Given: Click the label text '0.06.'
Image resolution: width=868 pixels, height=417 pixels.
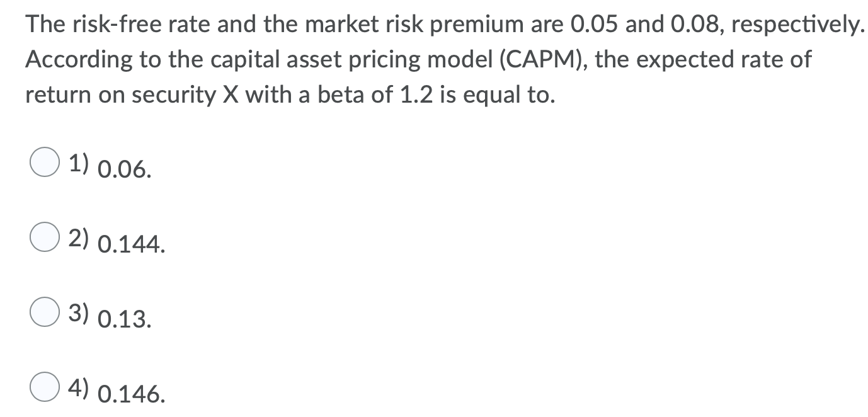Looking at the screenshot, I should pyautogui.click(x=123, y=168).
